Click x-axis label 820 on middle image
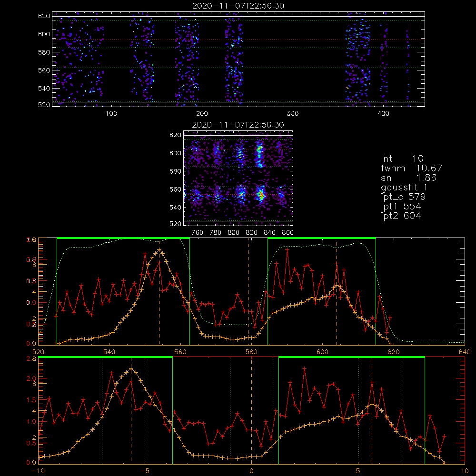 click(x=251, y=233)
